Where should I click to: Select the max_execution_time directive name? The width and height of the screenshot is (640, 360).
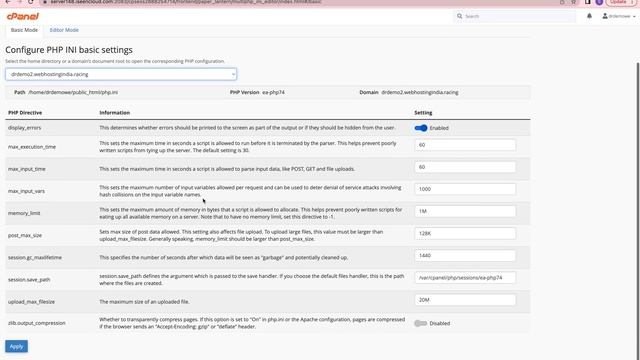[32, 147]
